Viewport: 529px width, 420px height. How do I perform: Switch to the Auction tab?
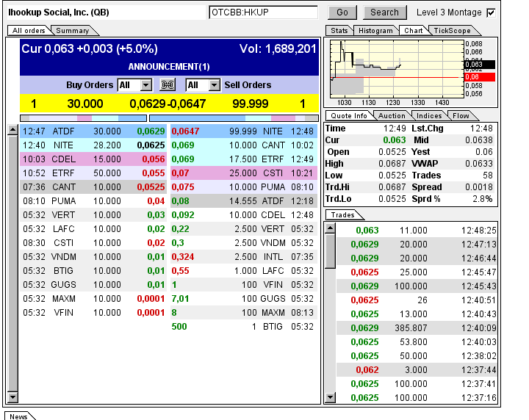click(x=392, y=115)
